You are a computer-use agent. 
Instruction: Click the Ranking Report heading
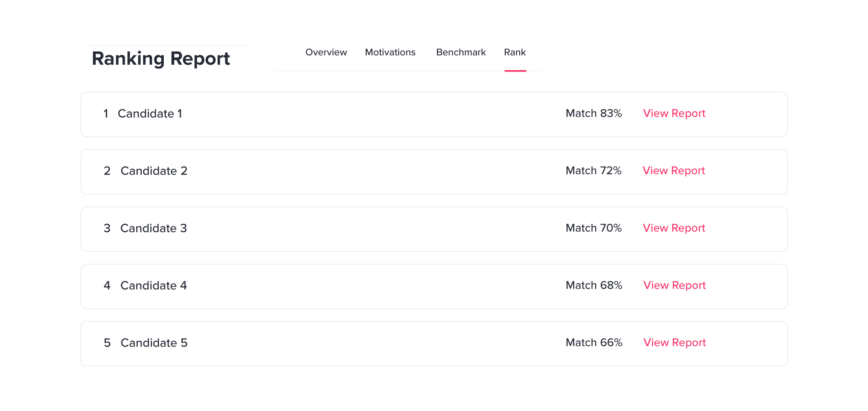point(161,59)
